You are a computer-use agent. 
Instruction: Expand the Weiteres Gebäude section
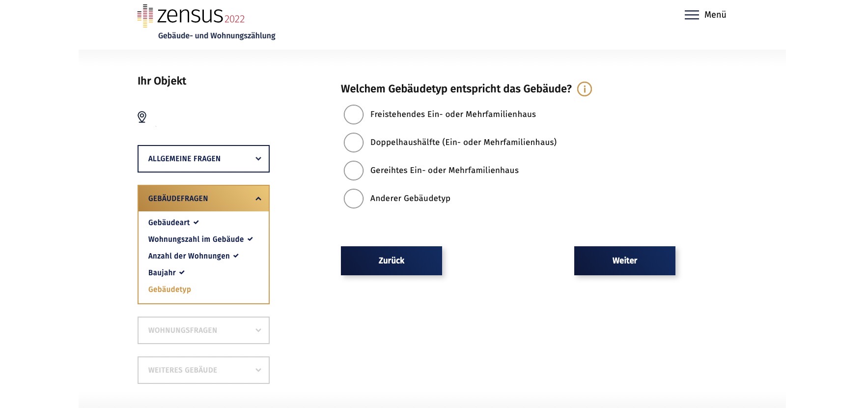point(203,370)
